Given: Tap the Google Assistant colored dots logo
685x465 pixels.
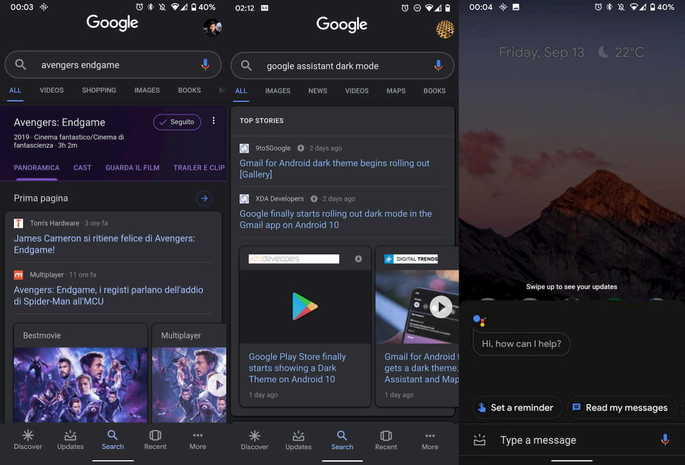Looking at the screenshot, I should [x=479, y=320].
